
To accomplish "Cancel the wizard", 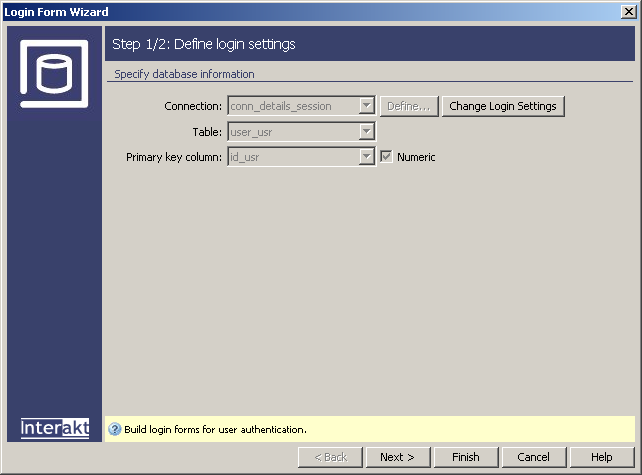I will pos(533,457).
